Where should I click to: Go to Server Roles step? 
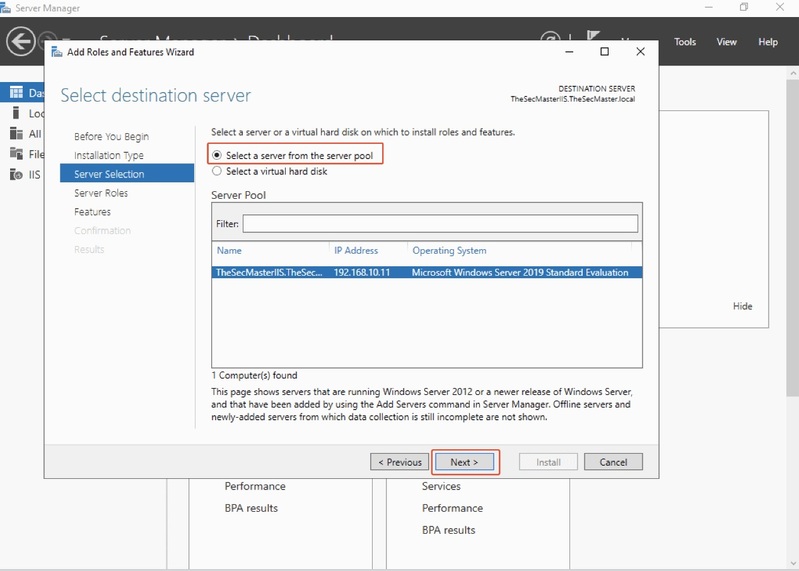click(101, 193)
